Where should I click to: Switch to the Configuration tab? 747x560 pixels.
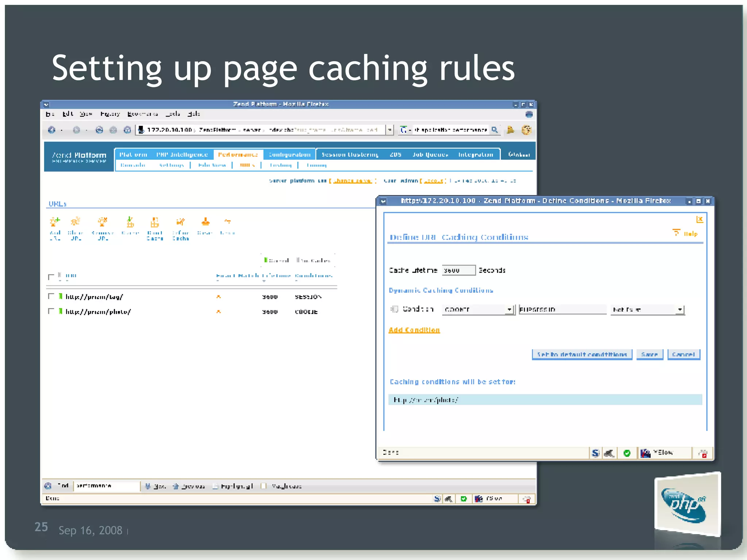point(290,155)
